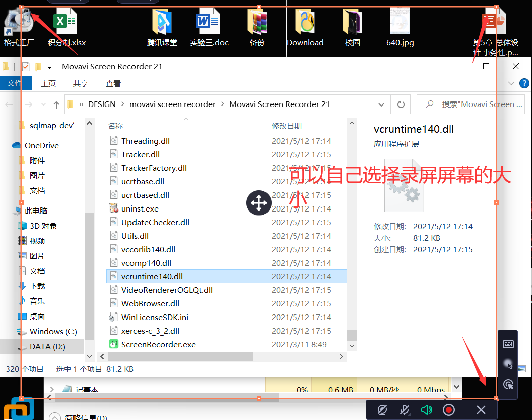Open quick access toolbar customize dropdown
Image resolution: width=532 pixels, height=420 pixels.
[x=50, y=67]
